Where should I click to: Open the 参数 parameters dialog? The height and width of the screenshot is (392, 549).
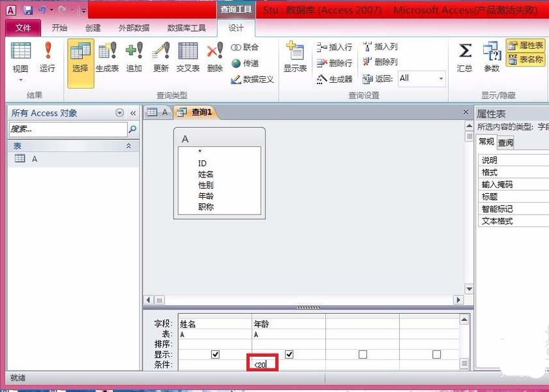492,58
